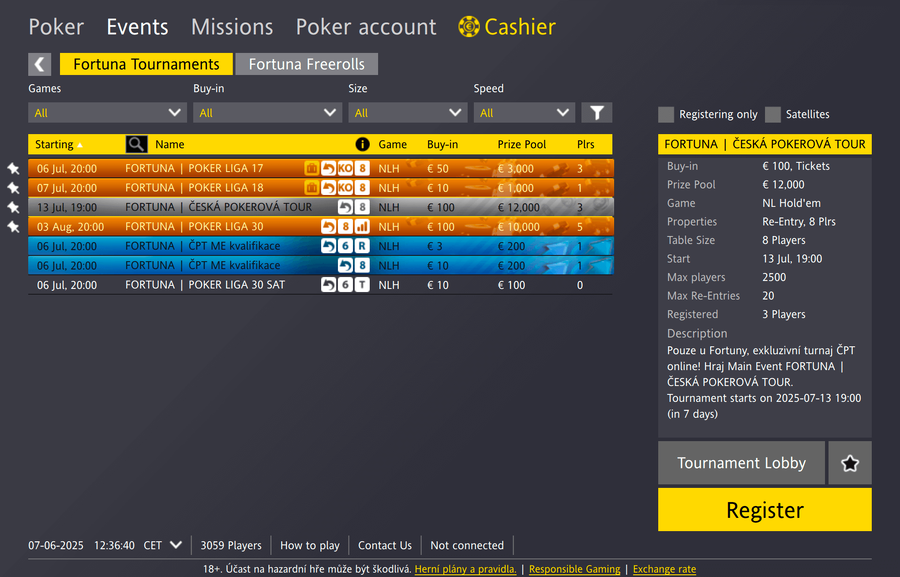
Task: Toggle the Satellites checkbox
Action: [773, 114]
